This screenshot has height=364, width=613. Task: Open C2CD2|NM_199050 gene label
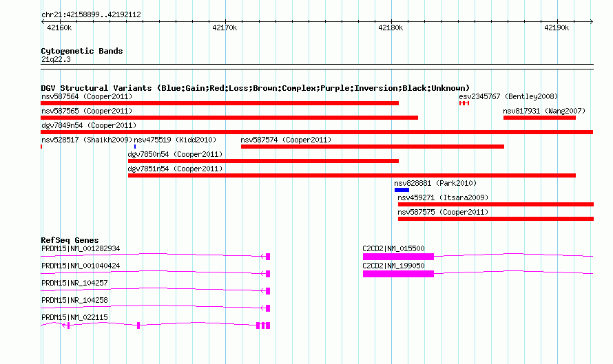[393, 266]
